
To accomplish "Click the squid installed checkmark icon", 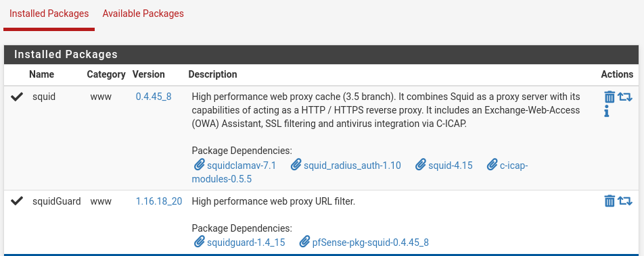I will (17, 97).
